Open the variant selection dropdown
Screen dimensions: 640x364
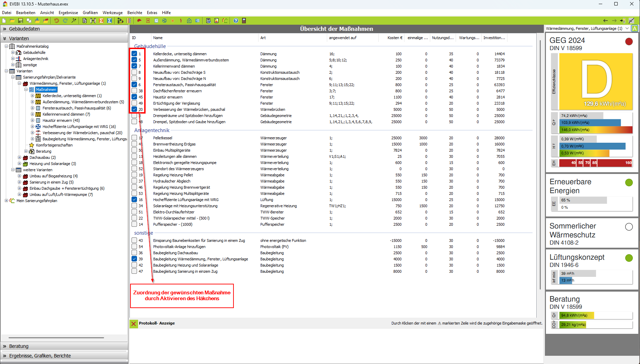627,28
